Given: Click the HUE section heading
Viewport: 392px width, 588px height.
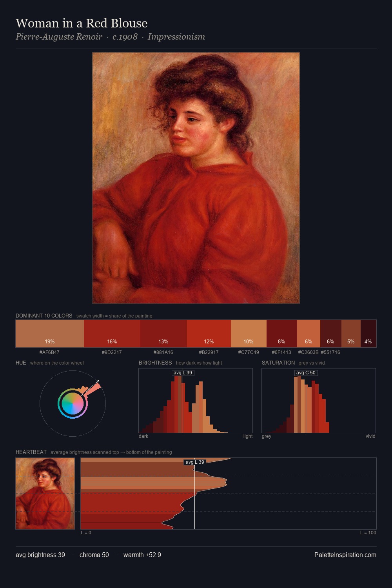Looking at the screenshot, I should click(21, 363).
